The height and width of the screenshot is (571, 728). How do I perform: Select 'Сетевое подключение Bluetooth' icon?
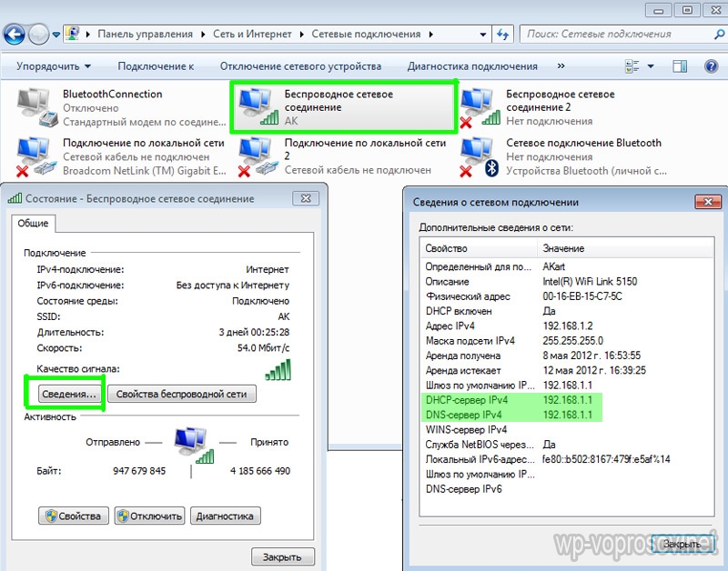point(480,156)
